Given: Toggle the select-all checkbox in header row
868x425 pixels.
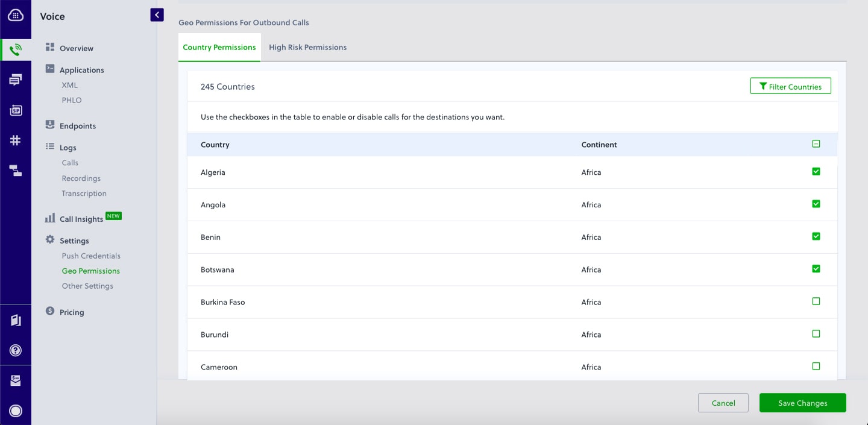Looking at the screenshot, I should click(x=816, y=144).
